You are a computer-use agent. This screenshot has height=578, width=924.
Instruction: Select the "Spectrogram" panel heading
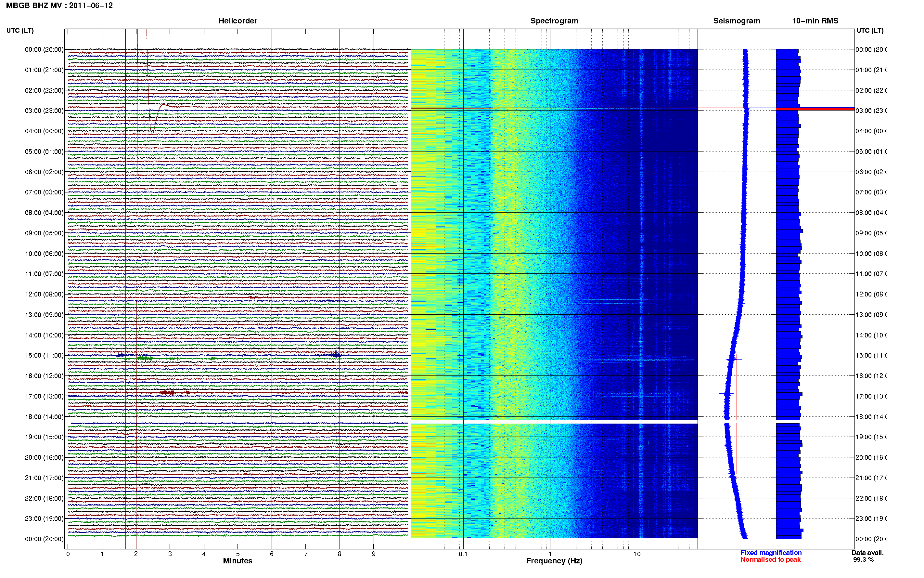click(554, 21)
